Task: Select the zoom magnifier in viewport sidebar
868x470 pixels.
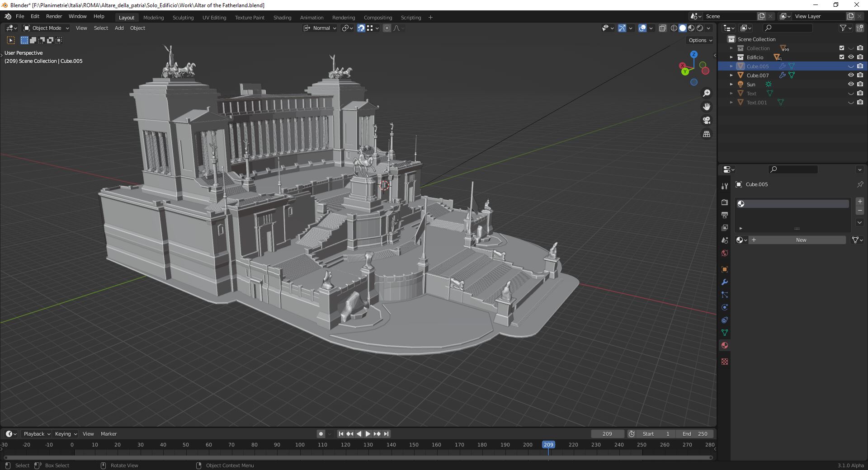Action: click(x=707, y=93)
